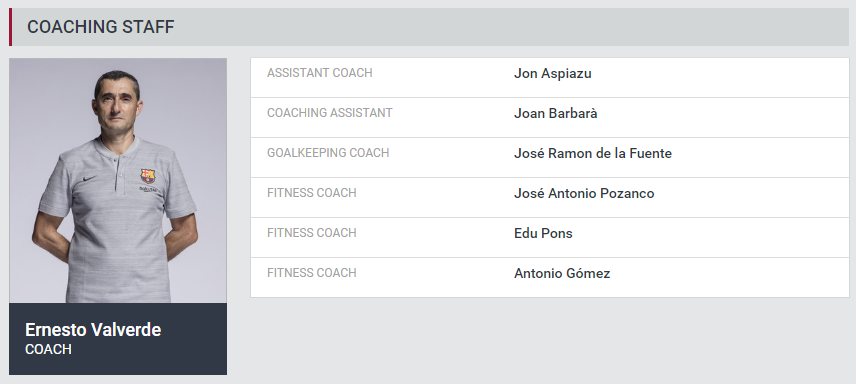
Task: Select José Ramon de la Fuente
Action: point(593,153)
